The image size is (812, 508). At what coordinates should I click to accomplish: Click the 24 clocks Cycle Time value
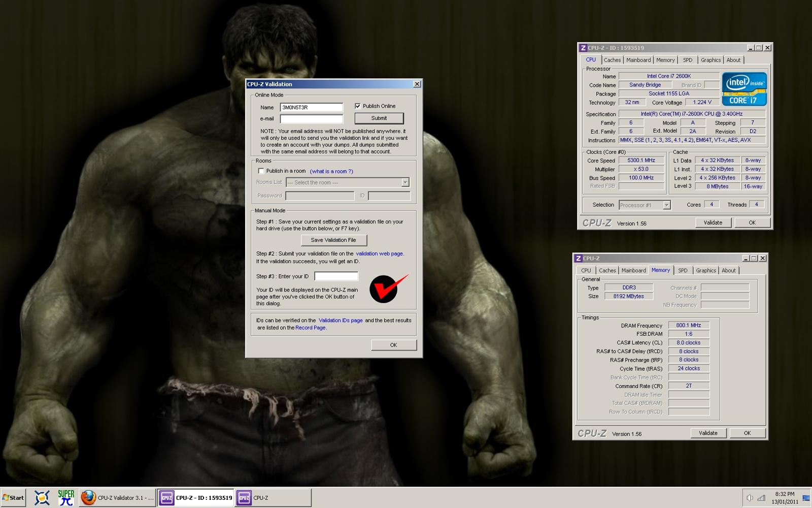689,369
